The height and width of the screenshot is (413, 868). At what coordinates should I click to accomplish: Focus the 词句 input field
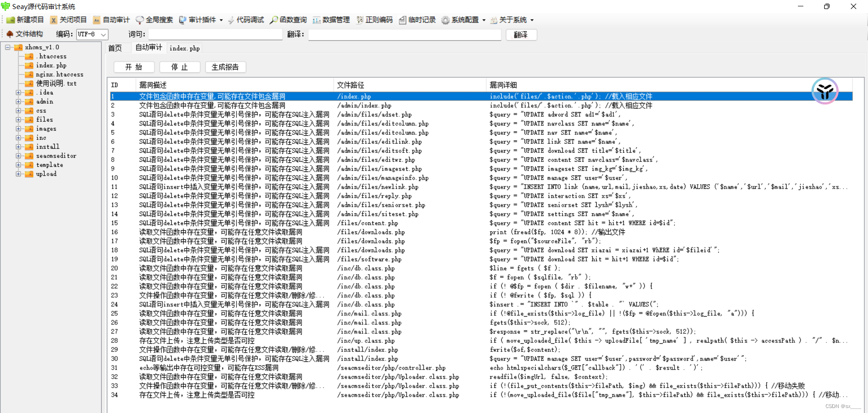coord(216,34)
